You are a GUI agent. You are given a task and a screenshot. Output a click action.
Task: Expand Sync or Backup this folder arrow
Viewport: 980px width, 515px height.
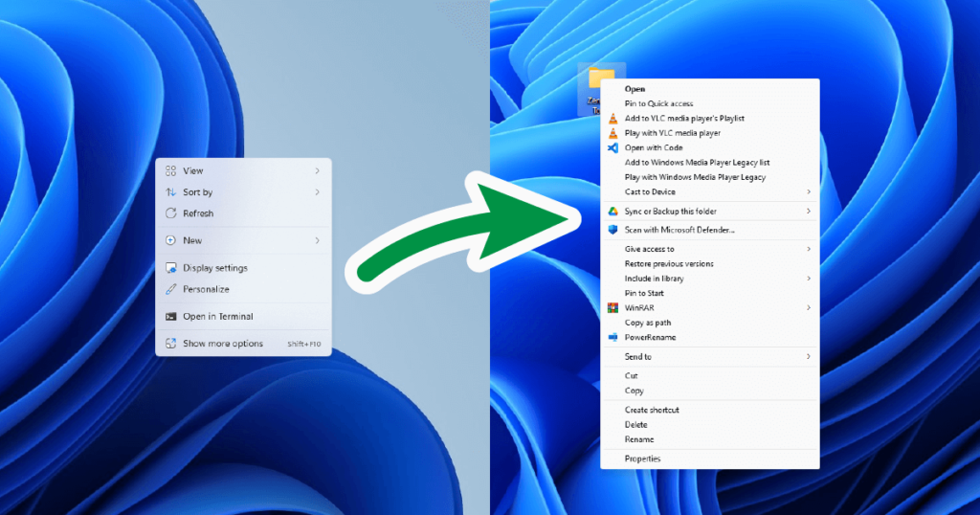click(x=809, y=212)
